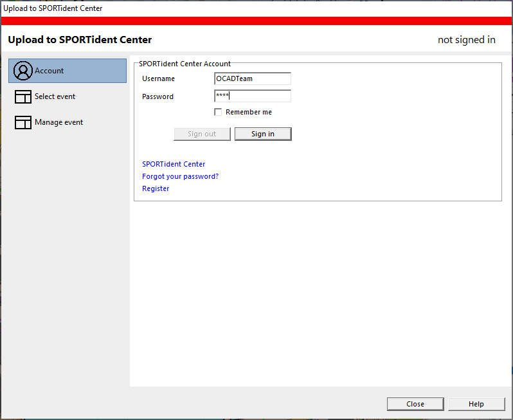Open the Help button

476,404
